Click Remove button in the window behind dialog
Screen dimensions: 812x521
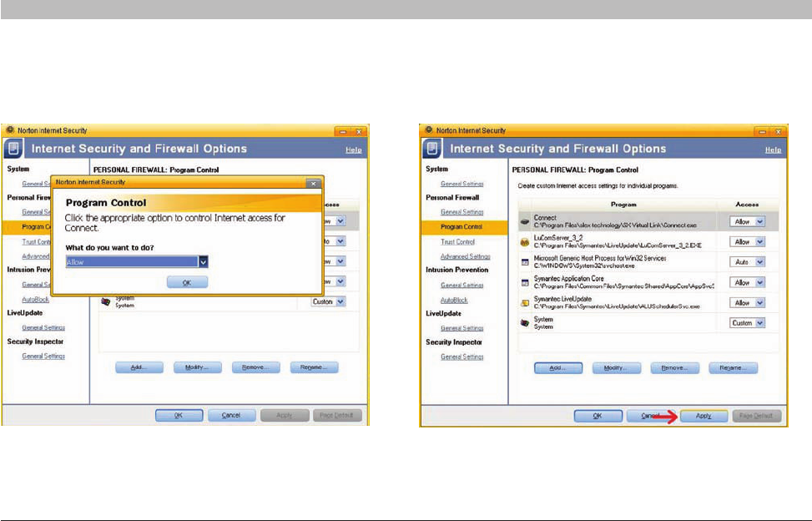[x=256, y=367]
